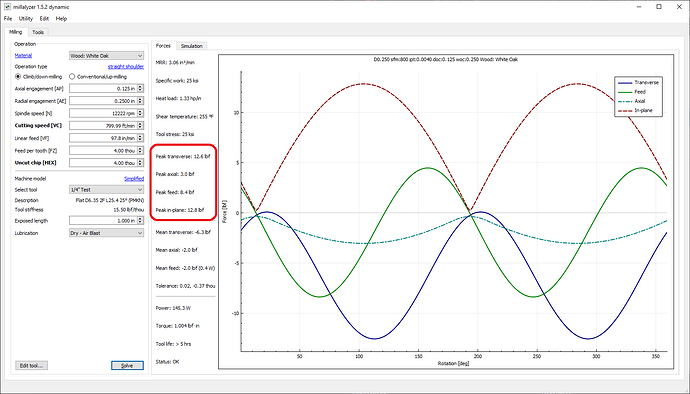
Task: Adjust the Spindle speed stepper arrows
Action: 140,113
